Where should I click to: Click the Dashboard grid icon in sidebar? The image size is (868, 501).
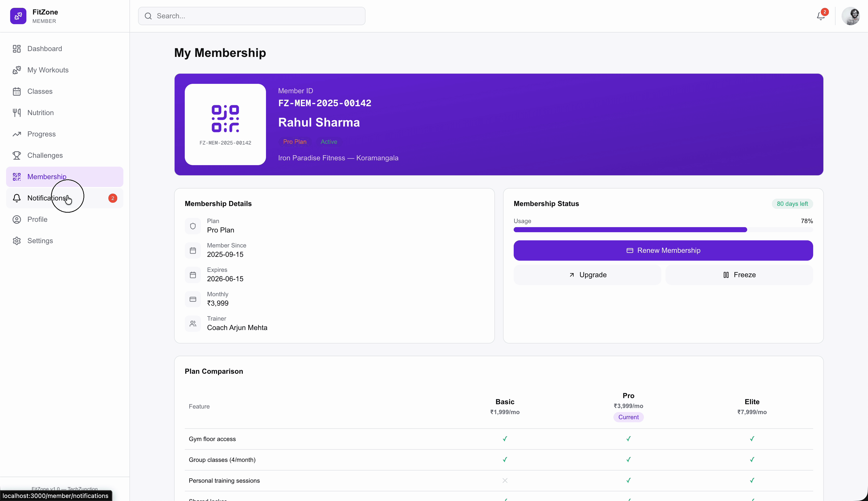click(16, 49)
